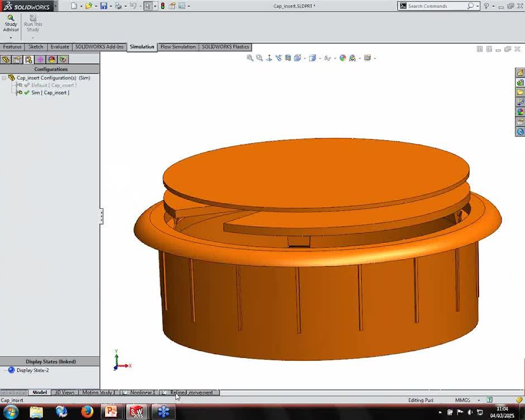Screen dimensions: 525x420
Task: Open the View Orientation dropdown arrow
Action: (x=305, y=58)
